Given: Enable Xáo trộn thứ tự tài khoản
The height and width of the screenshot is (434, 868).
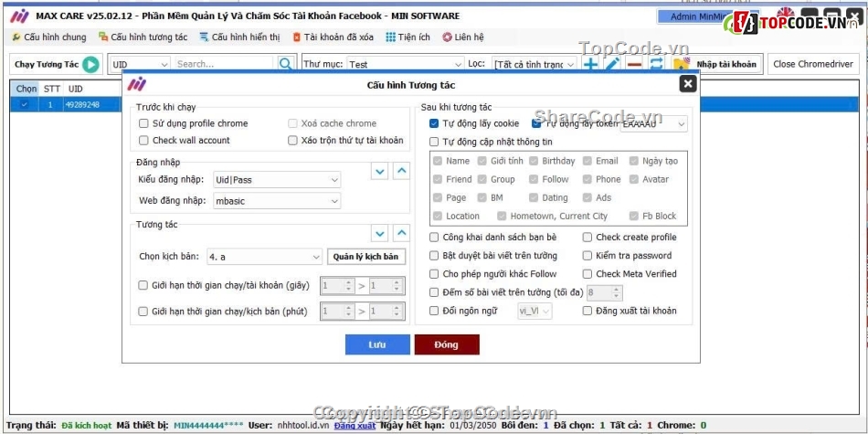Looking at the screenshot, I should point(293,141).
